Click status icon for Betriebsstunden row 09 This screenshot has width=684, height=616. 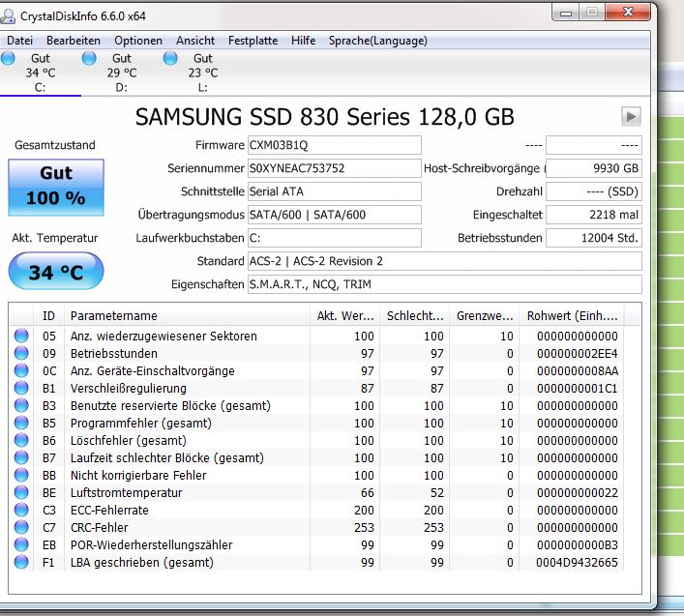21,353
